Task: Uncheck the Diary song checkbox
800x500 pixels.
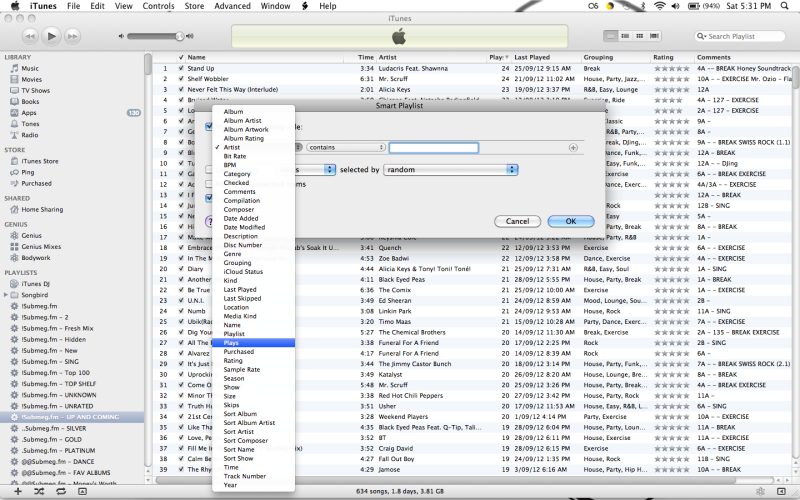Action: click(181, 269)
